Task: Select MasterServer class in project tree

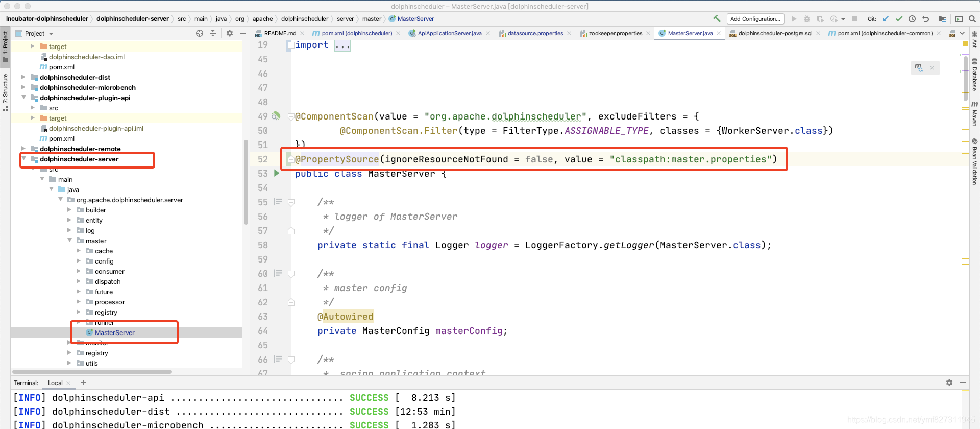Action: (115, 332)
